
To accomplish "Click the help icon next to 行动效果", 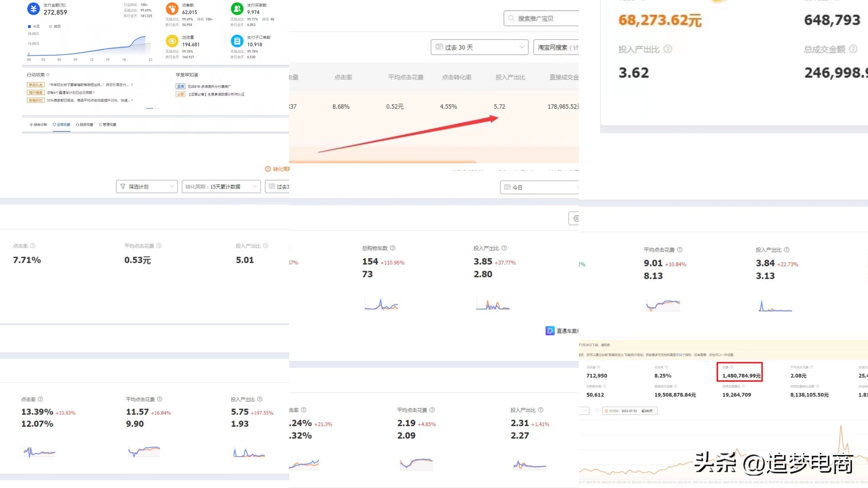I will tap(48, 75).
